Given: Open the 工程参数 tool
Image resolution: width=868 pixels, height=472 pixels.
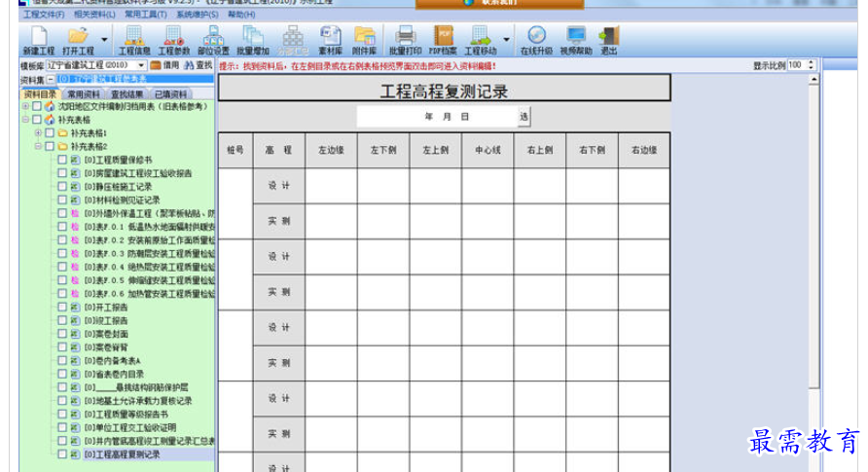Looking at the screenshot, I should pos(174,41).
